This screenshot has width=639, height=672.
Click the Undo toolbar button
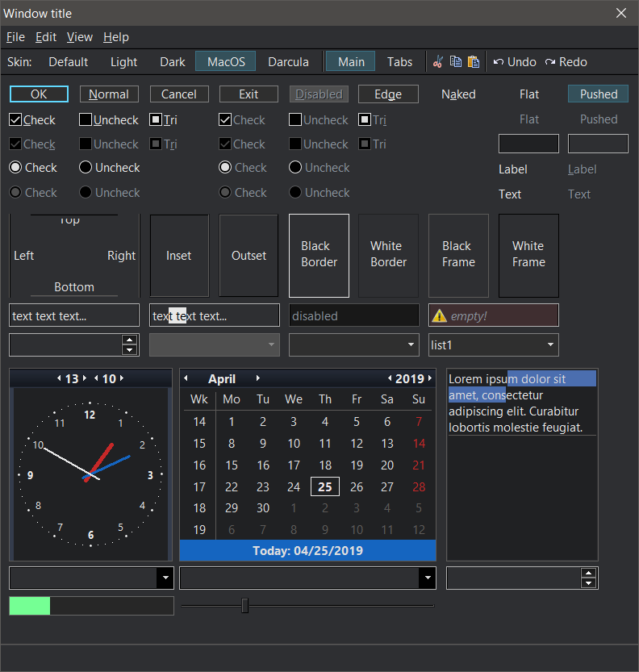pyautogui.click(x=515, y=62)
